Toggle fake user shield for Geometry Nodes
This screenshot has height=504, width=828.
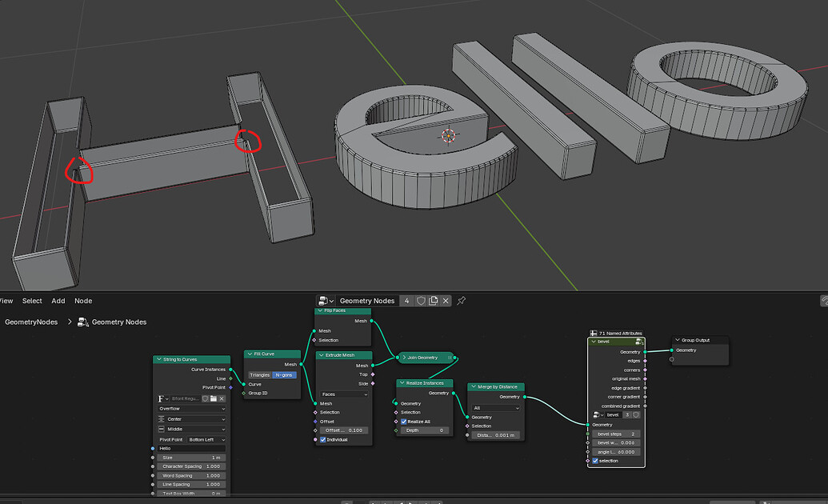(x=421, y=301)
